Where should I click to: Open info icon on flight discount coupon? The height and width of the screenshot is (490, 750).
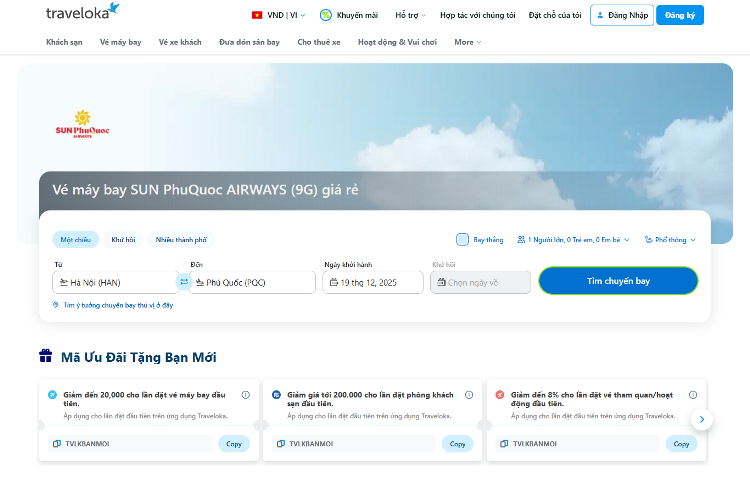pos(245,395)
